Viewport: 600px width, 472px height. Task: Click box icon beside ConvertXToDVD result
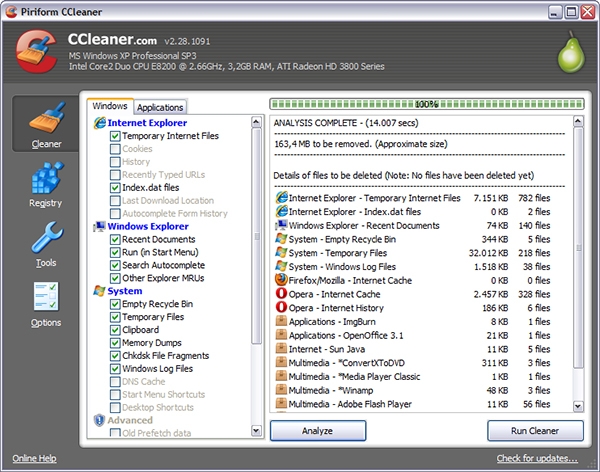(x=282, y=362)
